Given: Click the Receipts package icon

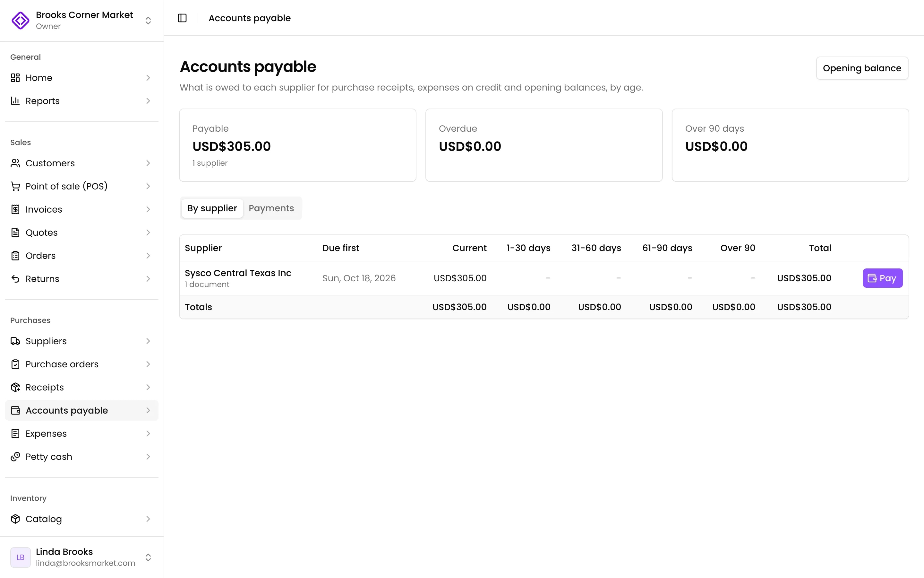Looking at the screenshot, I should [15, 387].
